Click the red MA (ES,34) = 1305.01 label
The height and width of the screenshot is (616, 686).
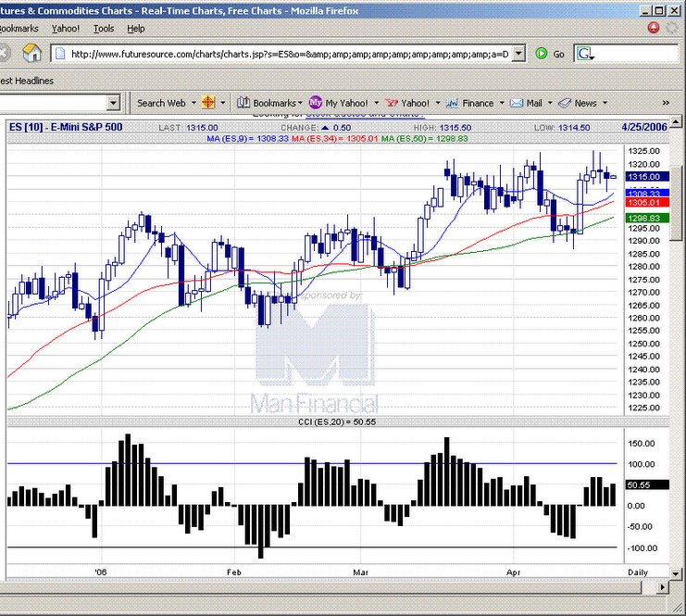coord(335,138)
